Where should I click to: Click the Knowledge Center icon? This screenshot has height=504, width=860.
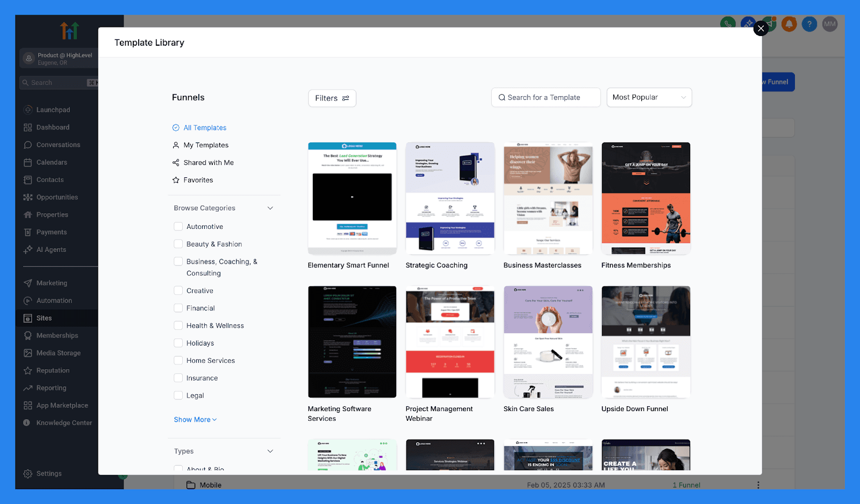point(27,423)
